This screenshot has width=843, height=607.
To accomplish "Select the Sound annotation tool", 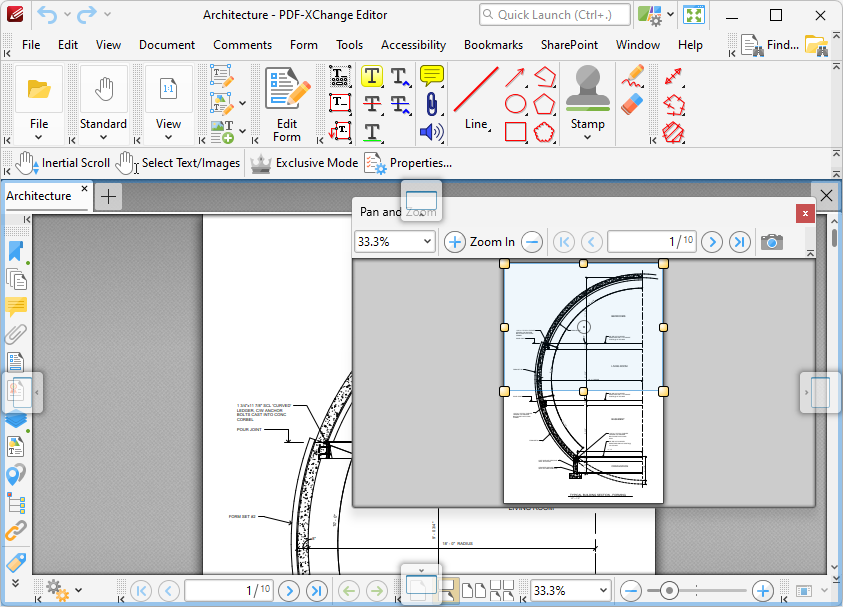I will (431, 130).
